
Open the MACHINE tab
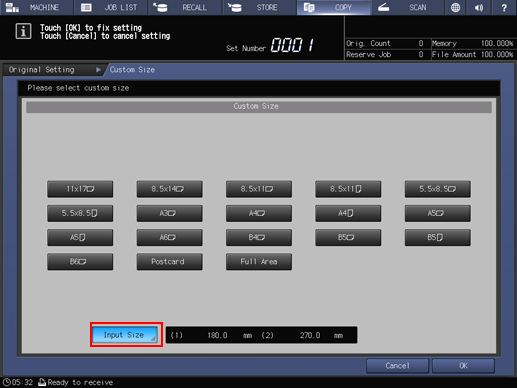tap(37, 7)
